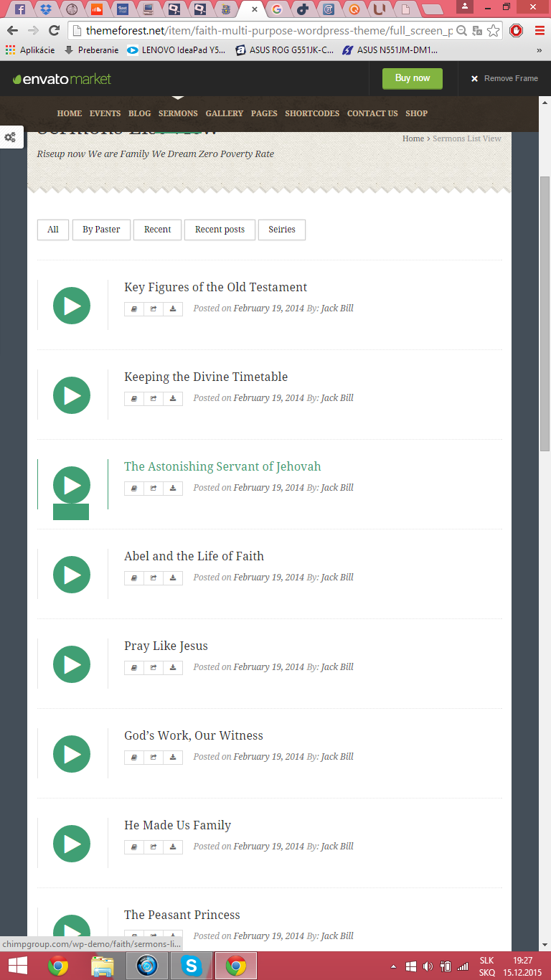Image resolution: width=551 pixels, height=980 pixels.
Task: Play the Key Figures of the Old Testament sermon
Action: 72,306
